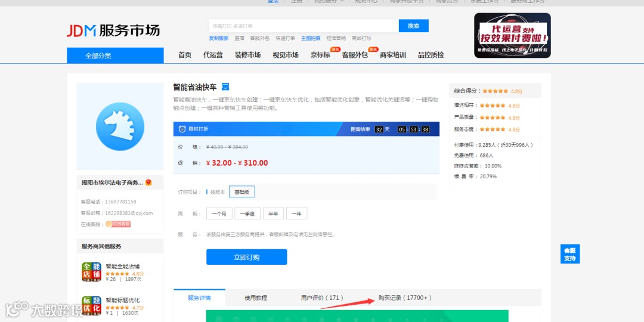Click the 产品质量 star rating
This screenshot has width=644, height=322.
[x=493, y=117]
